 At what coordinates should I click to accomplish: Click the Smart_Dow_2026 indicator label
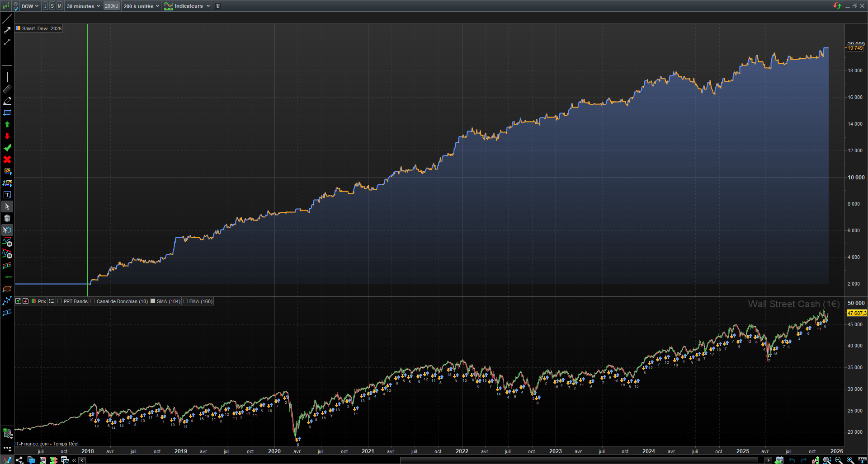pyautogui.click(x=41, y=28)
